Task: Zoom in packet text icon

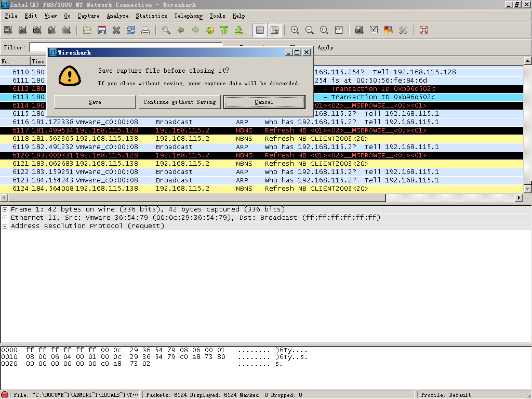Action: tap(295, 30)
